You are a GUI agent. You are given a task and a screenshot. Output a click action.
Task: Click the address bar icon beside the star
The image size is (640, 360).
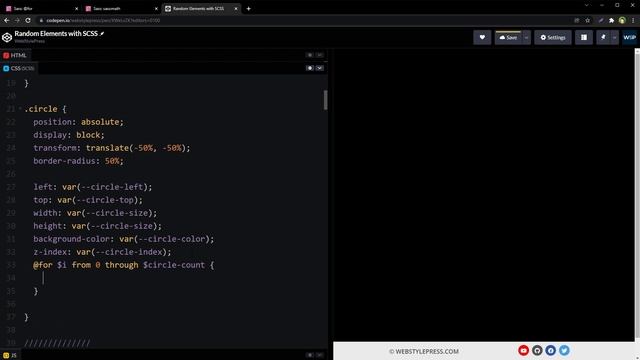tap(577, 20)
